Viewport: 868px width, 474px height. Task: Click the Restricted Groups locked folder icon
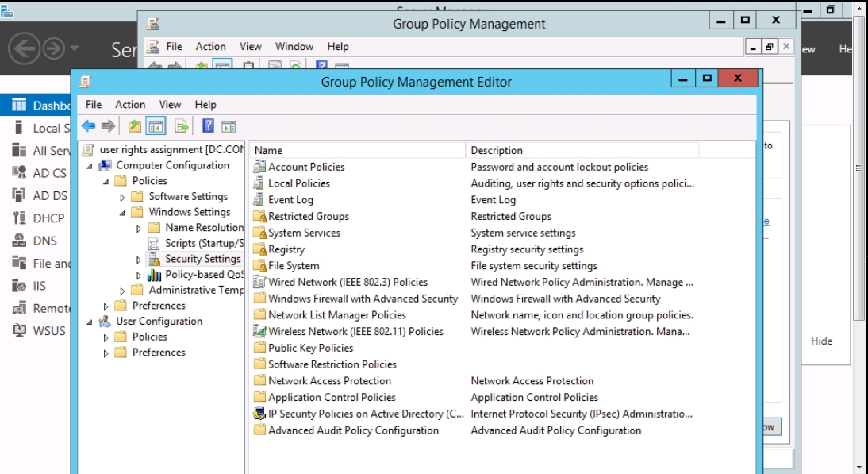coord(259,217)
